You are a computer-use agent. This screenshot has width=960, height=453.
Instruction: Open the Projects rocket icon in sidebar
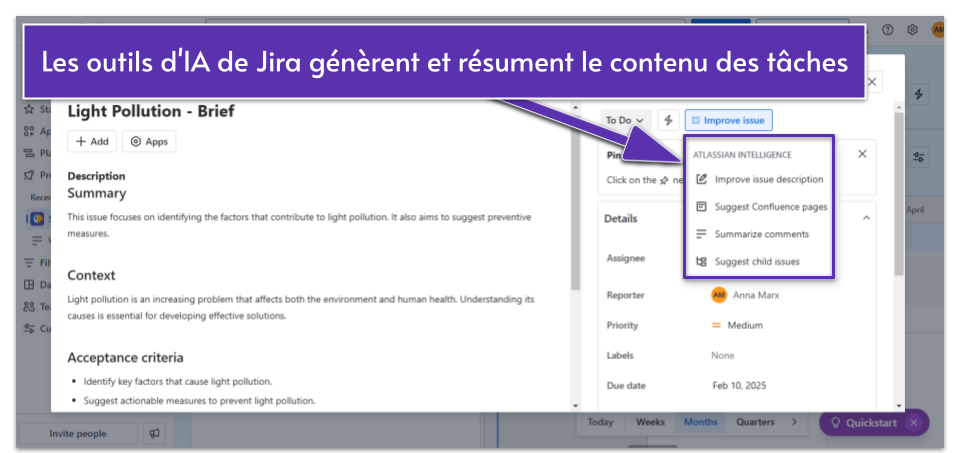29,175
